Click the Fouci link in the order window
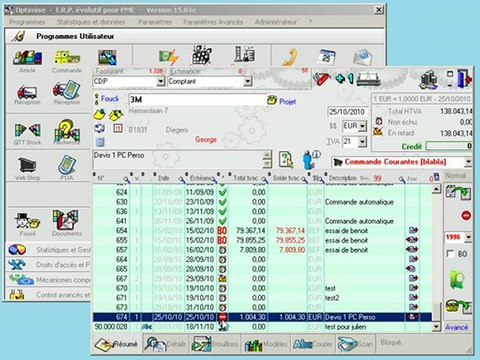The width and height of the screenshot is (480, 360). point(109,99)
